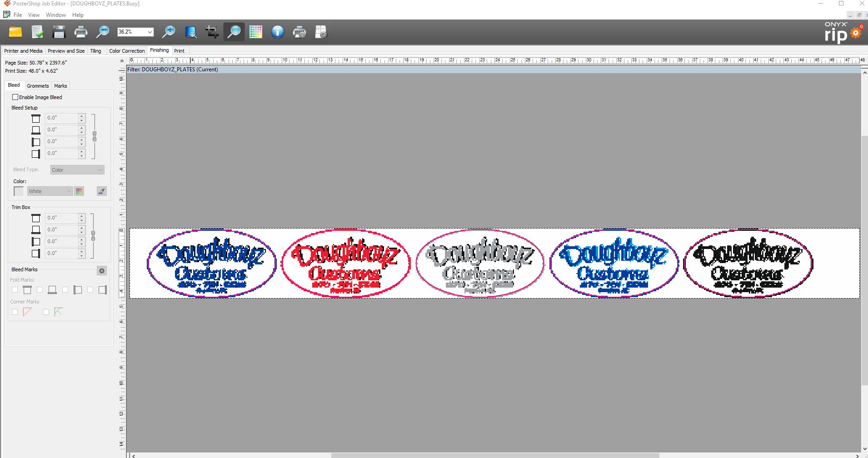Click the Trim Box bottom edge icon
868x458 pixels.
pos(36,230)
